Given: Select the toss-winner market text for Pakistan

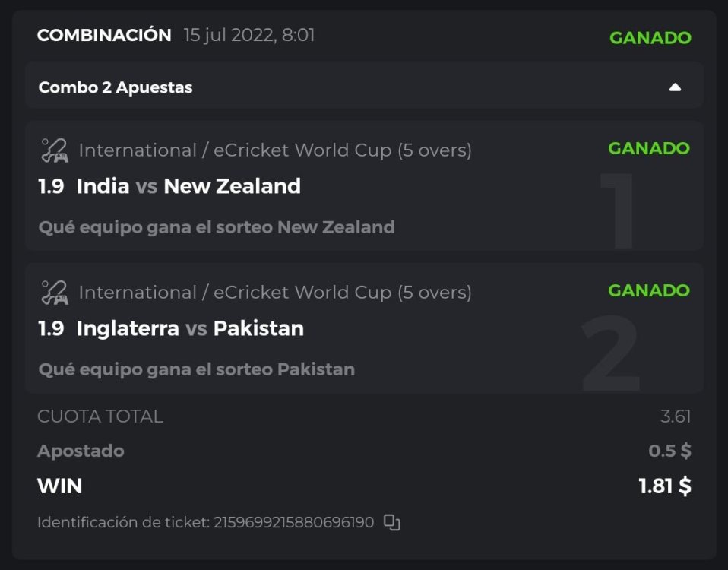Looking at the screenshot, I should click(x=196, y=369).
